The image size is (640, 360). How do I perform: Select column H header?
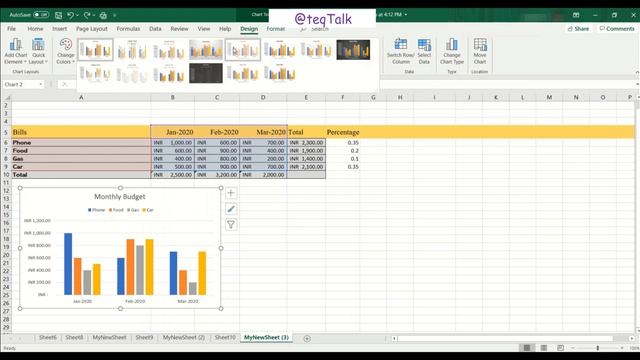(400, 97)
